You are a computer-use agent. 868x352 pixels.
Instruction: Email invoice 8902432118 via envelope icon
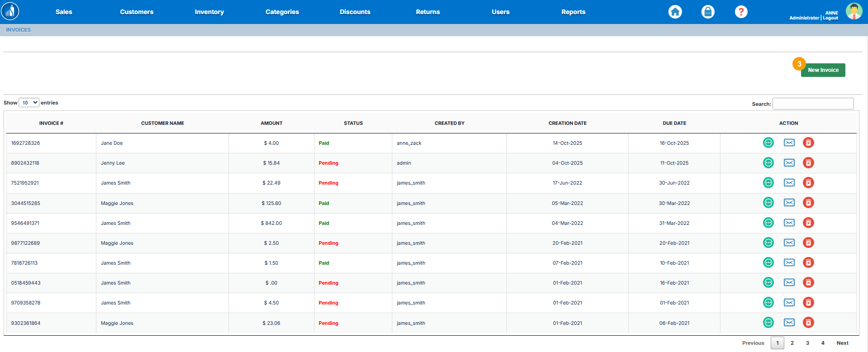point(789,163)
